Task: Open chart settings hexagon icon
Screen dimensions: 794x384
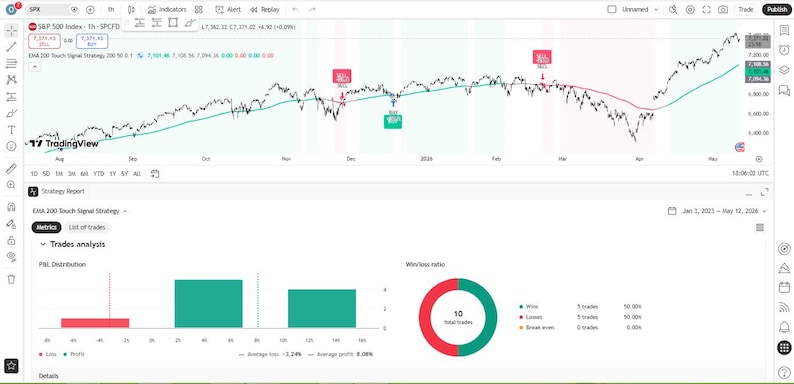Action: [690, 9]
